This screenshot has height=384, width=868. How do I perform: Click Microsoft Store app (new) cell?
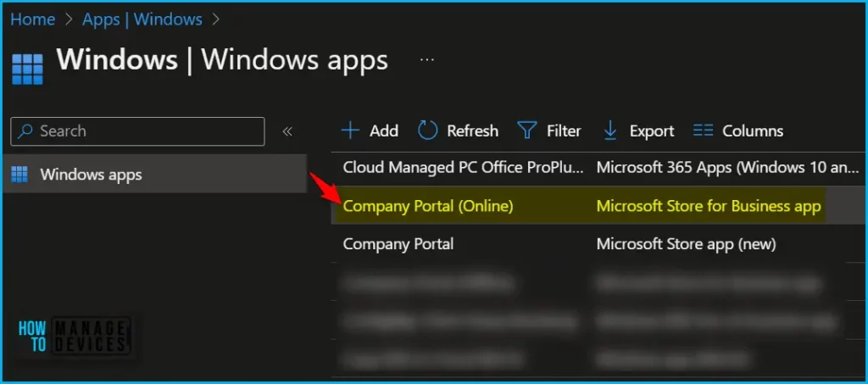click(x=687, y=244)
